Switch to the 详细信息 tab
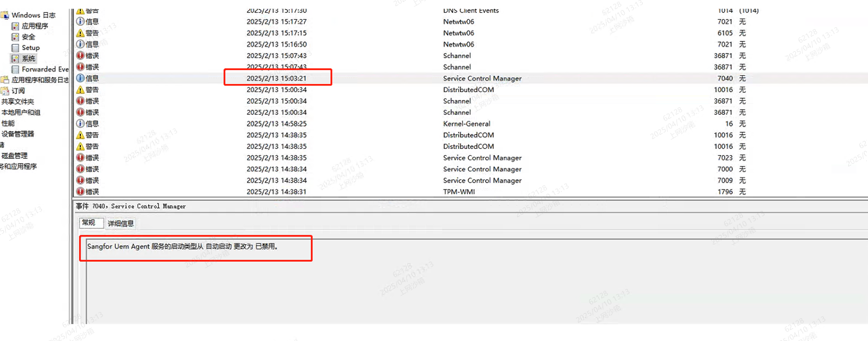868x341 pixels. [x=121, y=223]
